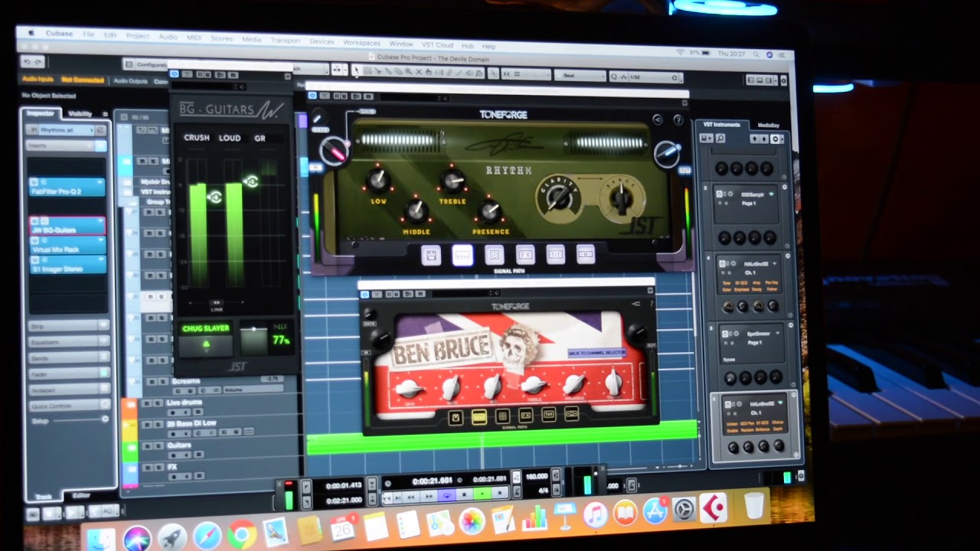Open the Devices menu
Viewport: 980px width, 551px height.
[x=322, y=42]
